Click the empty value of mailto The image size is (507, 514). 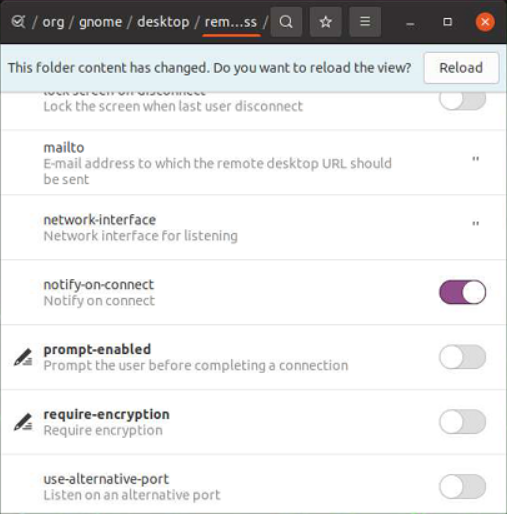coord(476,159)
